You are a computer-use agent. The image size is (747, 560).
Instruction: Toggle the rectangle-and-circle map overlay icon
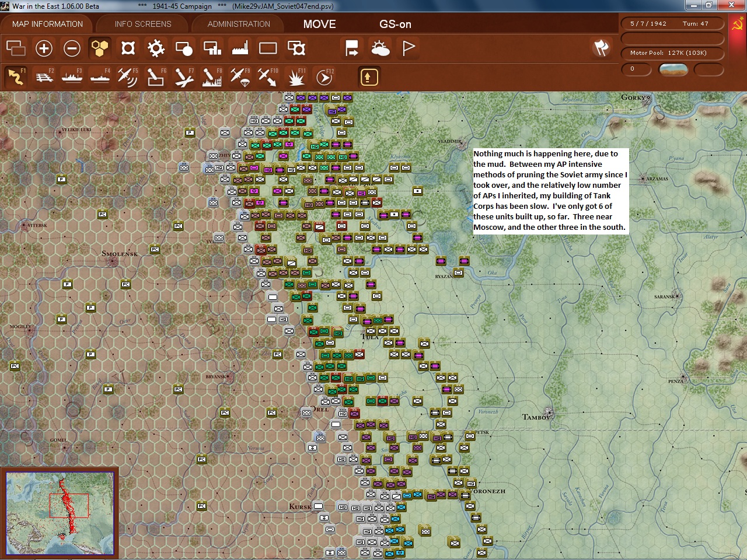point(184,48)
